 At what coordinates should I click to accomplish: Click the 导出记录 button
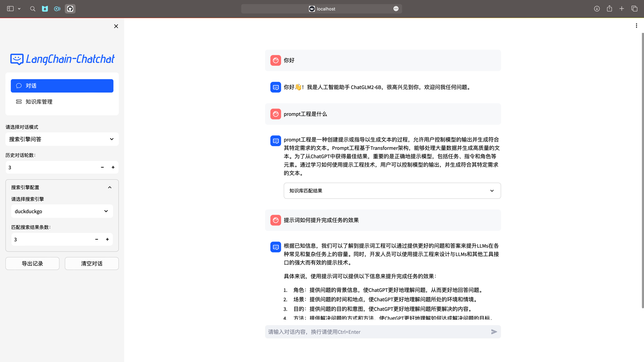pos(32,263)
